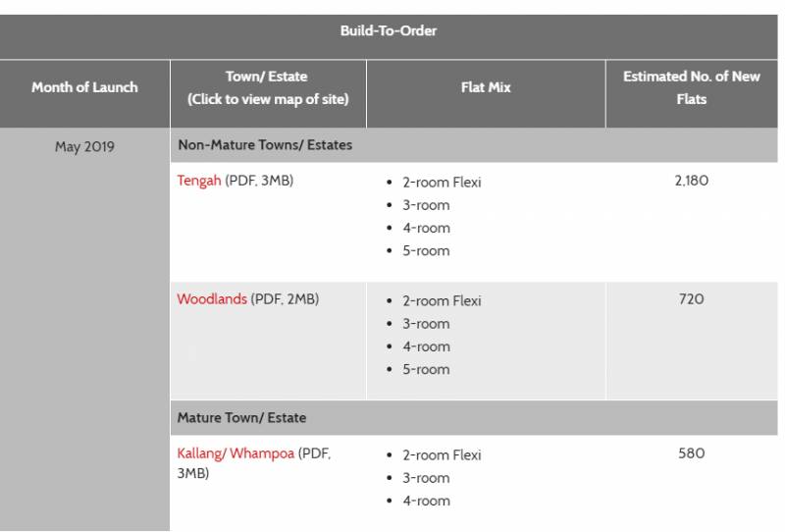Select 5-room in Tengah's flat mix
The height and width of the screenshot is (532, 785).
pos(426,250)
